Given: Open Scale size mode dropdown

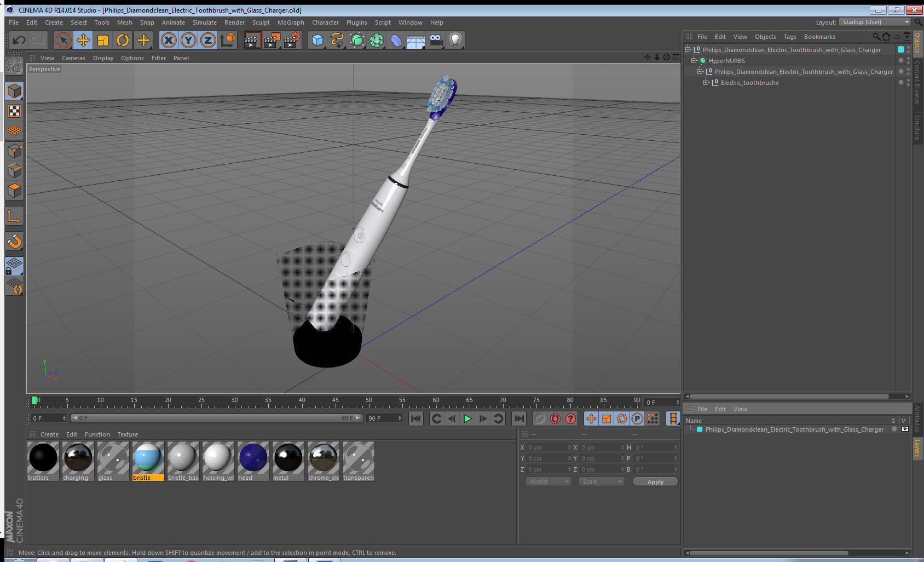Looking at the screenshot, I should tap(602, 481).
